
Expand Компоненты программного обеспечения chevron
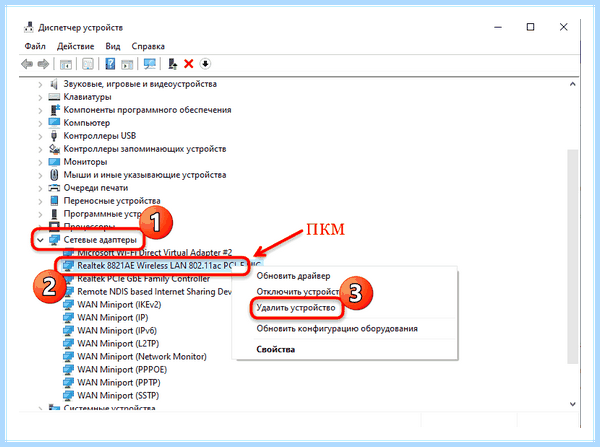[40, 110]
